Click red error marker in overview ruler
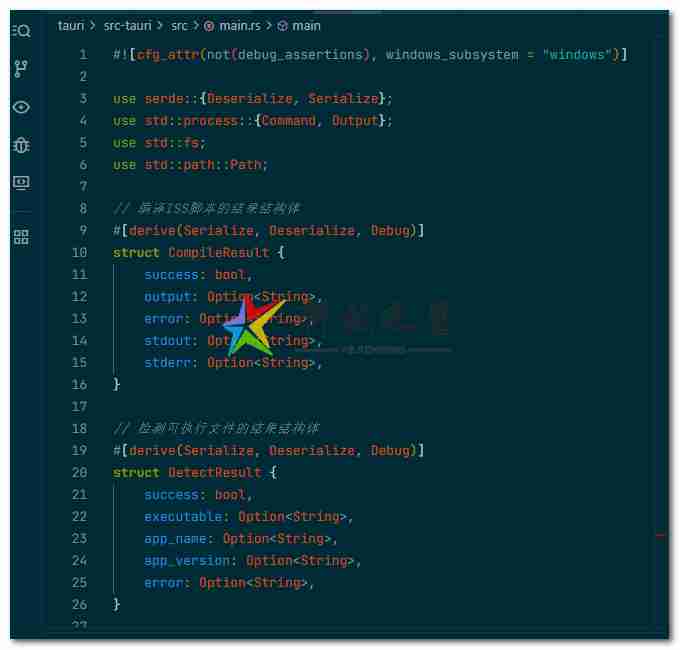The width and height of the screenshot is (680, 650). 661,536
